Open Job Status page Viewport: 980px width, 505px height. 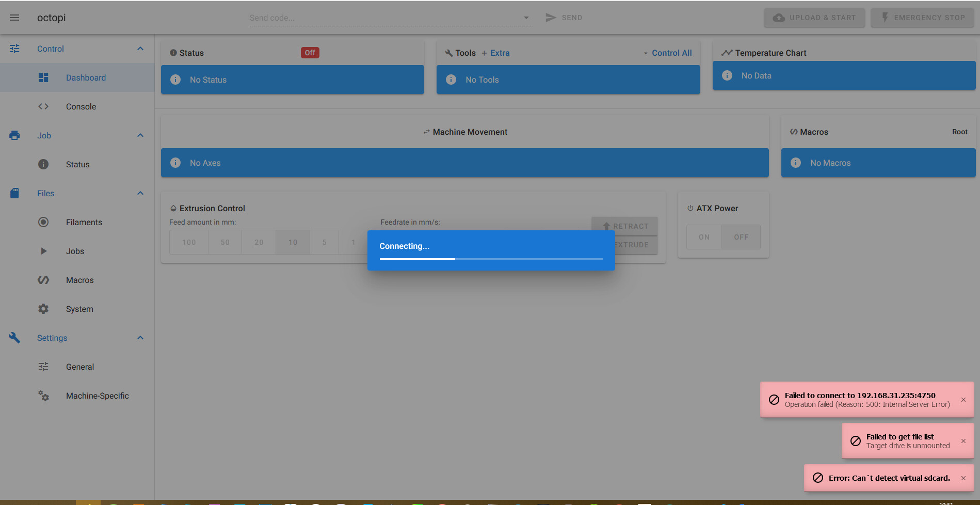77,164
